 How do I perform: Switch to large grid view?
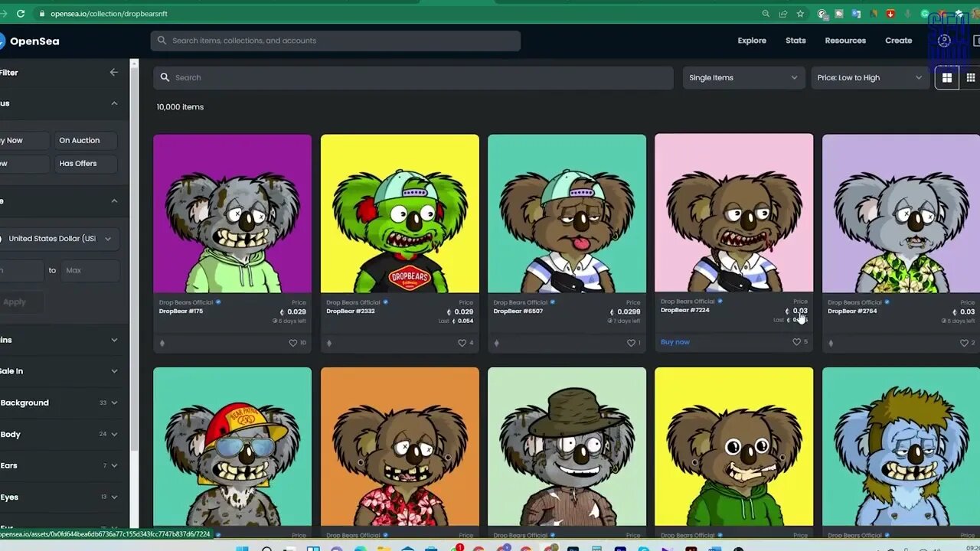pyautogui.click(x=947, y=77)
